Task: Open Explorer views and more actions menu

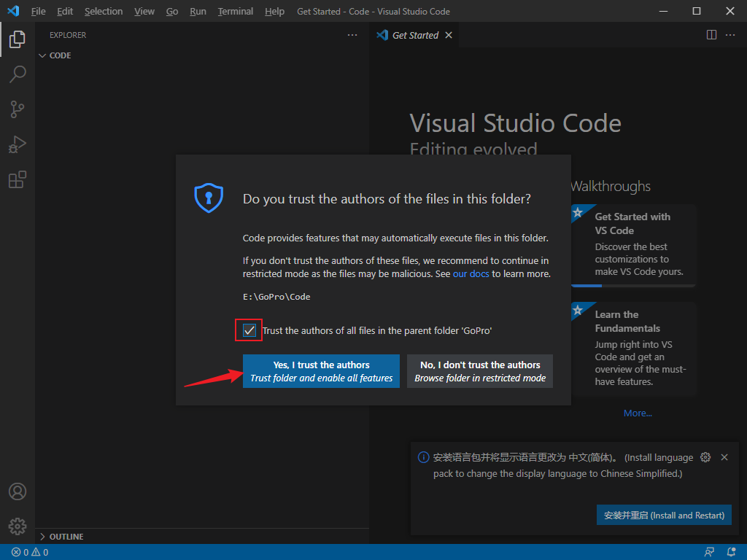Action: [x=352, y=35]
